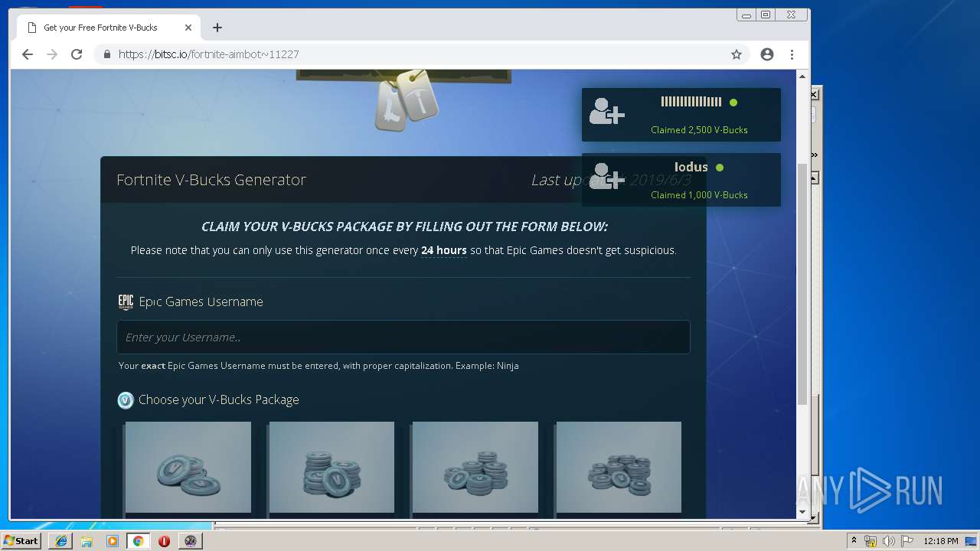The width and height of the screenshot is (980, 551).
Task: Click the page scrollbar down arrow
Action: 802,512
